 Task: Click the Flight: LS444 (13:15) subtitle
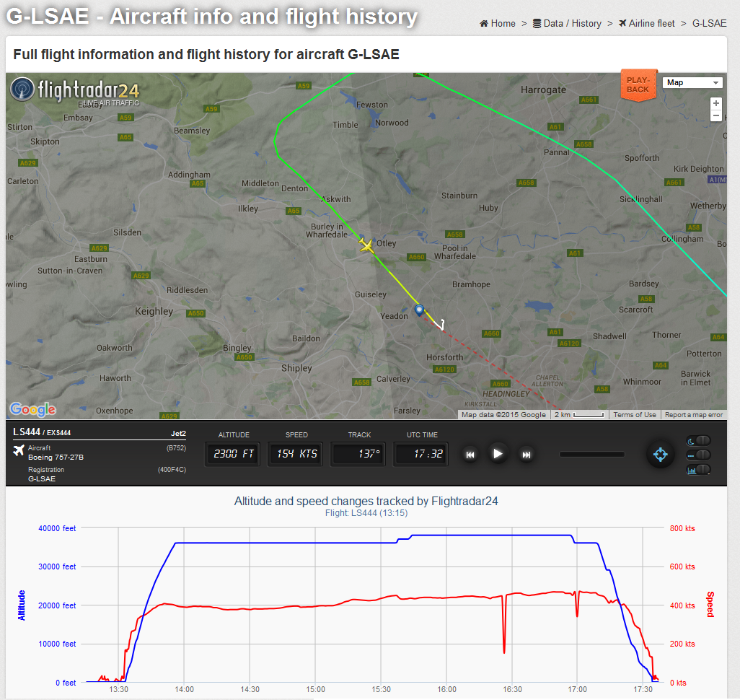coord(366,513)
